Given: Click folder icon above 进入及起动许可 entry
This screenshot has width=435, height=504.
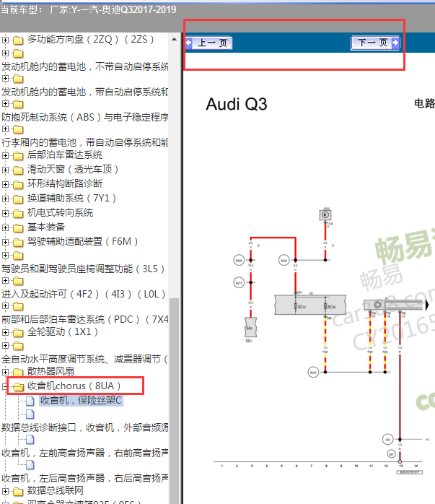Looking at the screenshot, I should point(18,282).
